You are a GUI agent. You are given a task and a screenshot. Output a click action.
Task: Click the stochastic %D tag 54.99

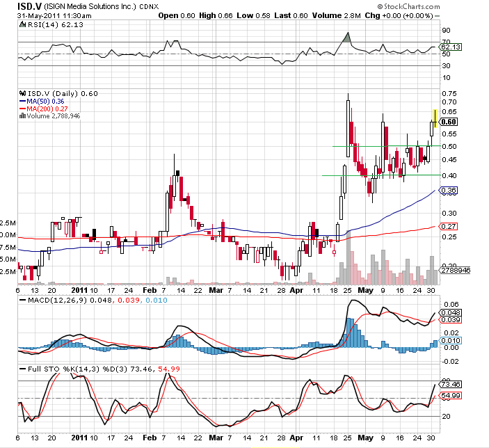pyautogui.click(x=450, y=396)
